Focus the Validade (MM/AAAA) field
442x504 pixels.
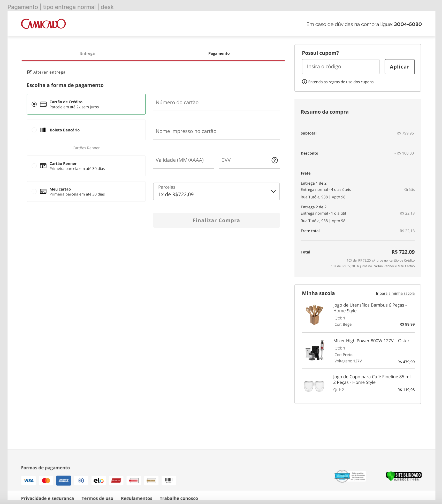pyautogui.click(x=184, y=160)
